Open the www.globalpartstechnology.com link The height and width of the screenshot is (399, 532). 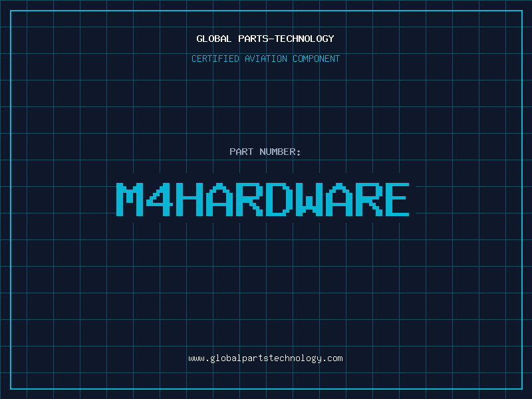pyautogui.click(x=265, y=358)
